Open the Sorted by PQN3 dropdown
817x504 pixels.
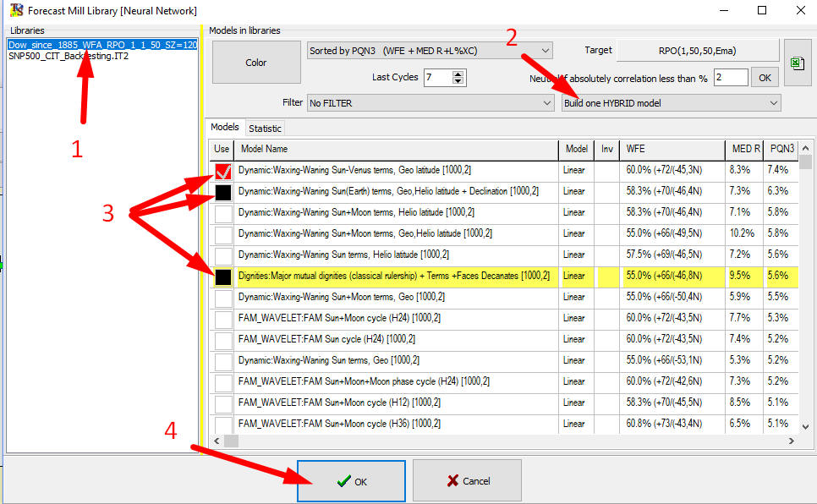430,51
